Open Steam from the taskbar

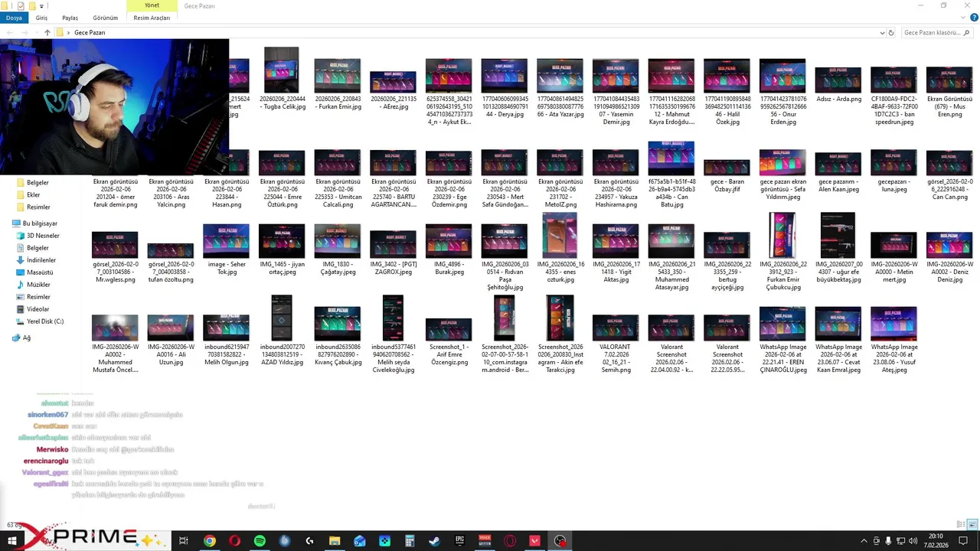pos(434,541)
